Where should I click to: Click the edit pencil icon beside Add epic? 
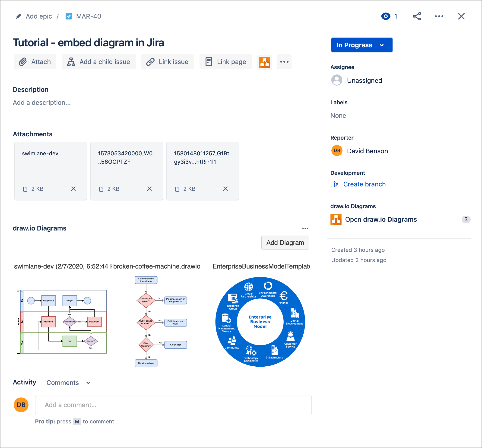18,16
